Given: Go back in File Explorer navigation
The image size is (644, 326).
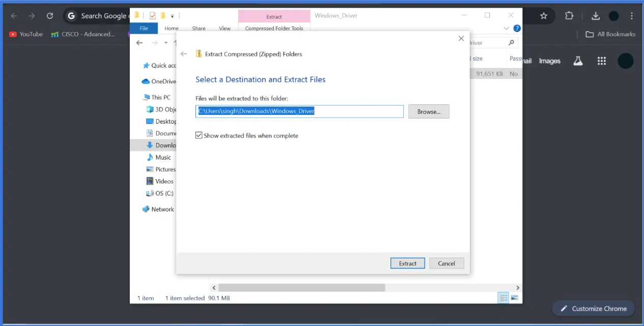Looking at the screenshot, I should click(x=141, y=43).
